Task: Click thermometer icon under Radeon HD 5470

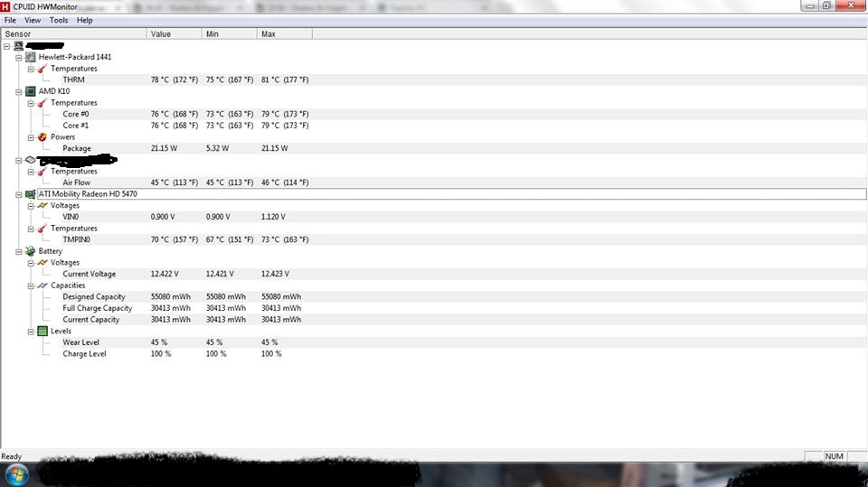Action: tap(42, 229)
